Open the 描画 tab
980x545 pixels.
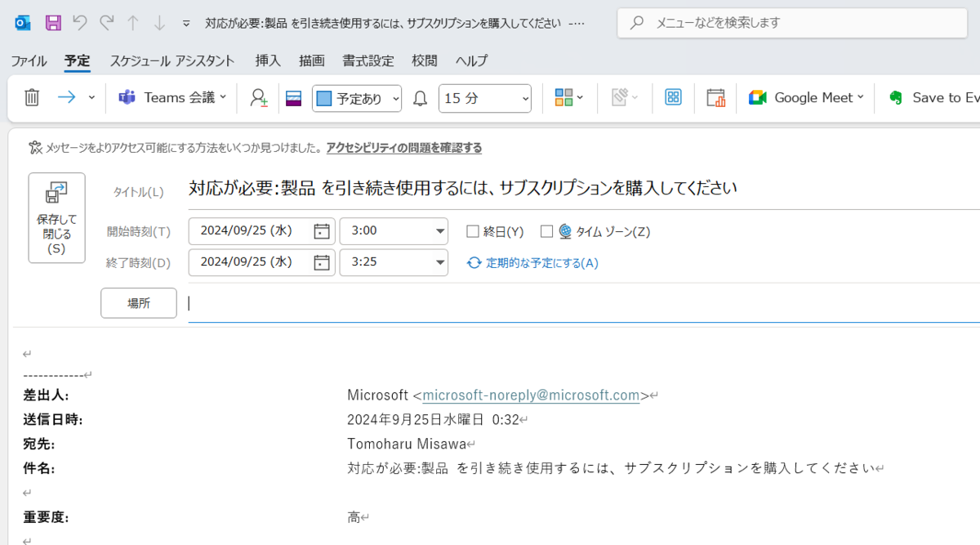pos(312,60)
